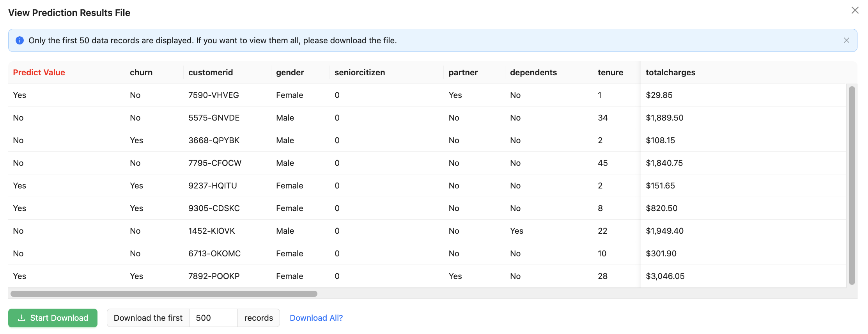Click the totalcharges column header

pyautogui.click(x=670, y=73)
